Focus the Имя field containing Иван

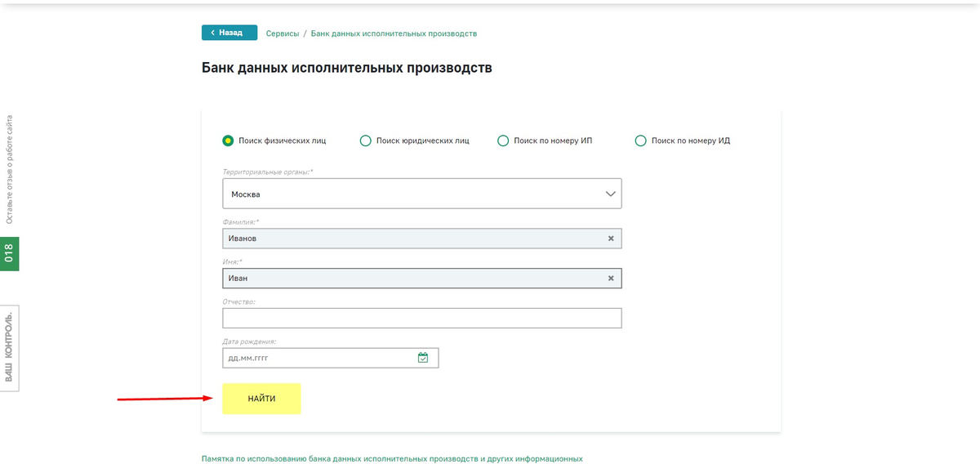click(408, 279)
